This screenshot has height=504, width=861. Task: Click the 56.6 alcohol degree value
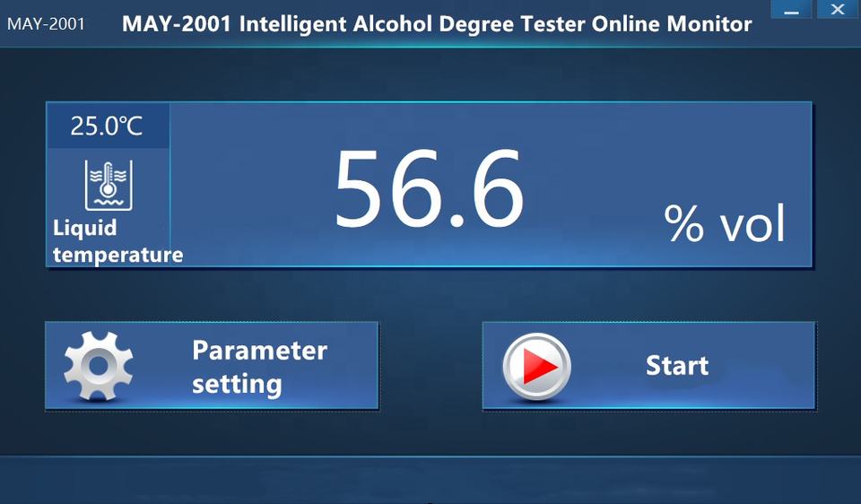[429, 188]
